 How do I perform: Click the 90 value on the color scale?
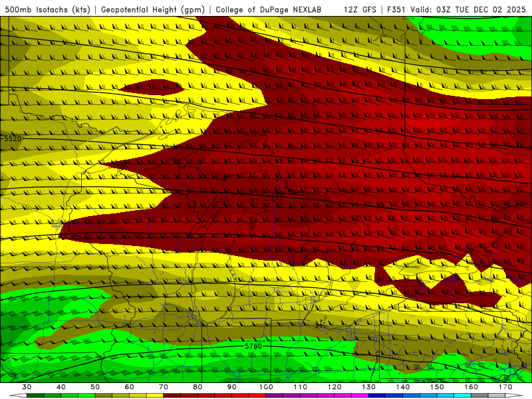coord(232,387)
